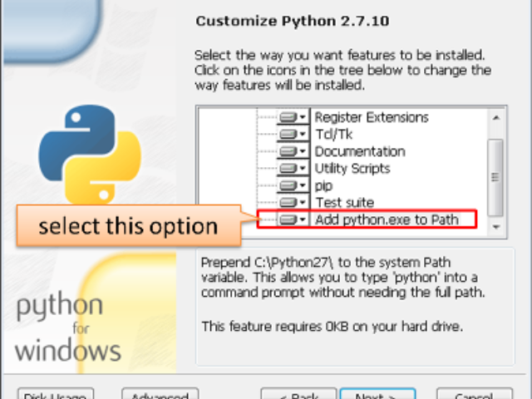Viewport: 532px width, 399px height.
Task: Open Register Extensions install-state dropdown icon
Action: pyautogui.click(x=293, y=117)
